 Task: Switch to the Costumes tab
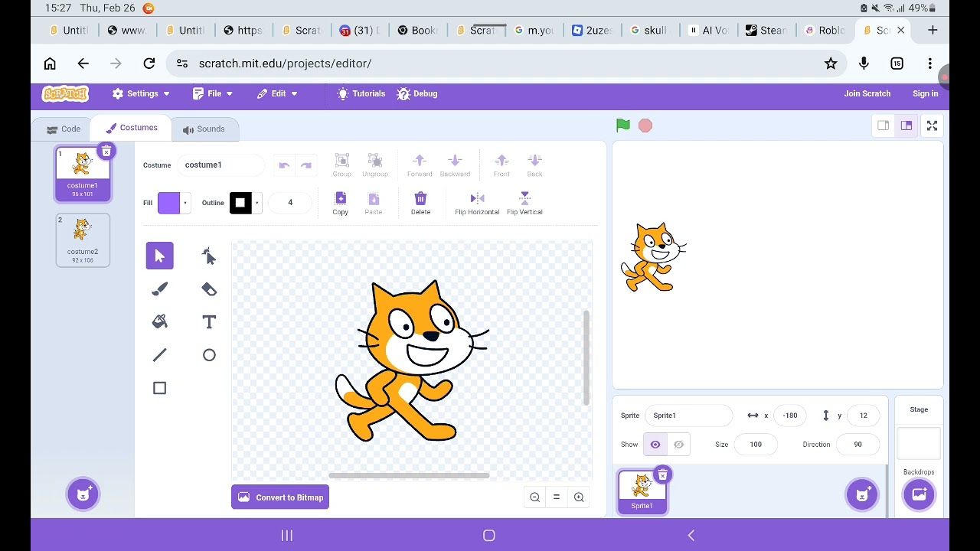coord(132,128)
